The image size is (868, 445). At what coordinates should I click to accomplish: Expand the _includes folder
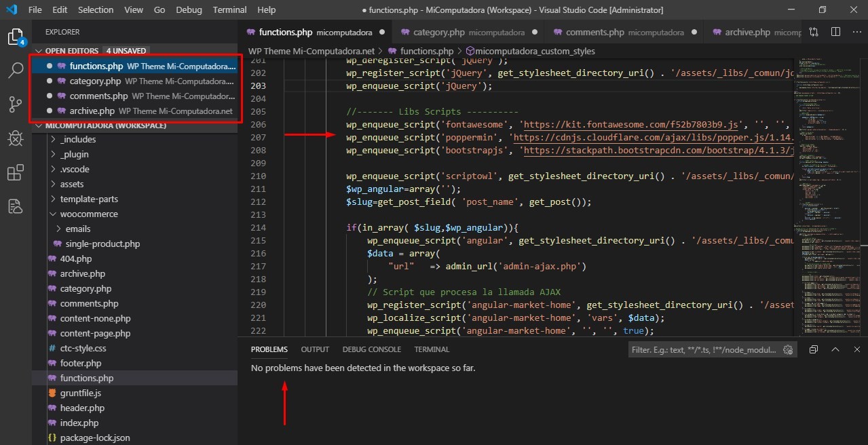pyautogui.click(x=54, y=139)
